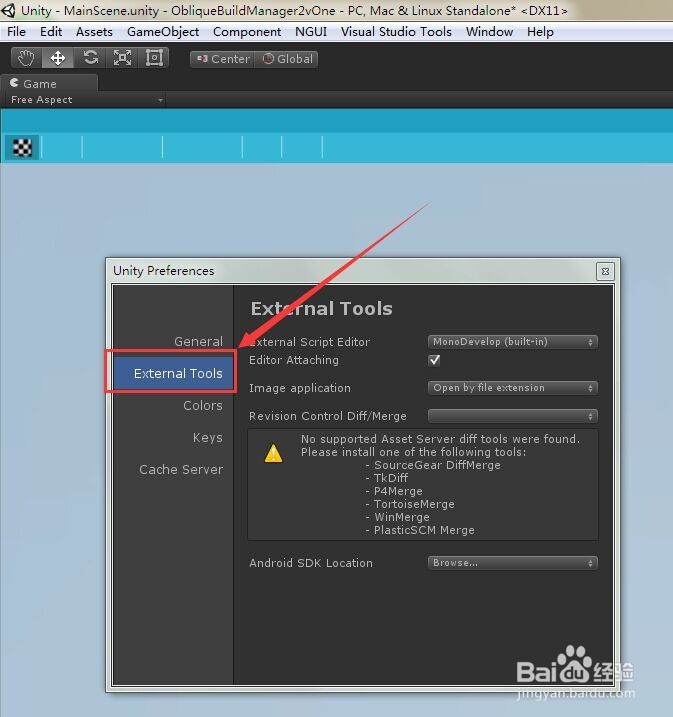Open the Window menu

(x=489, y=32)
